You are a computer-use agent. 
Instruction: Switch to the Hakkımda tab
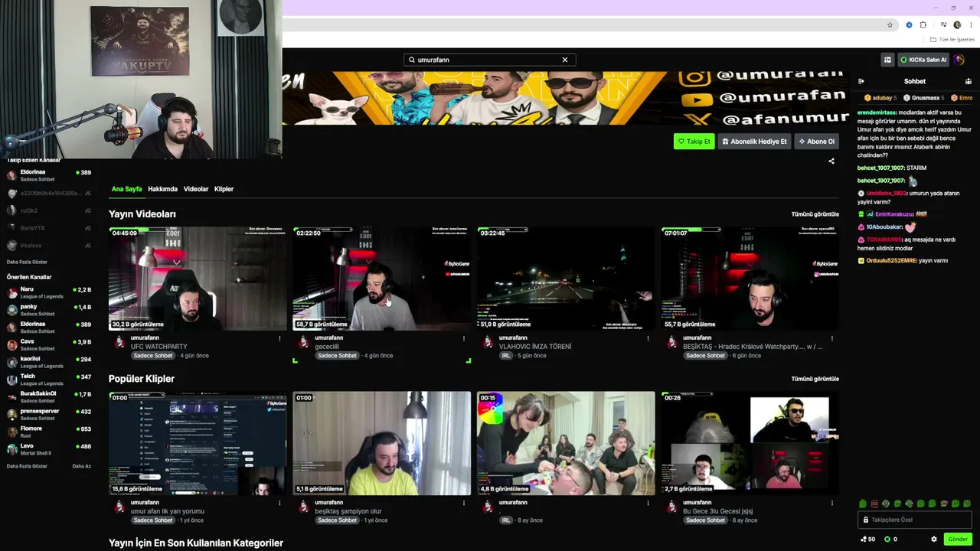pyautogui.click(x=162, y=189)
